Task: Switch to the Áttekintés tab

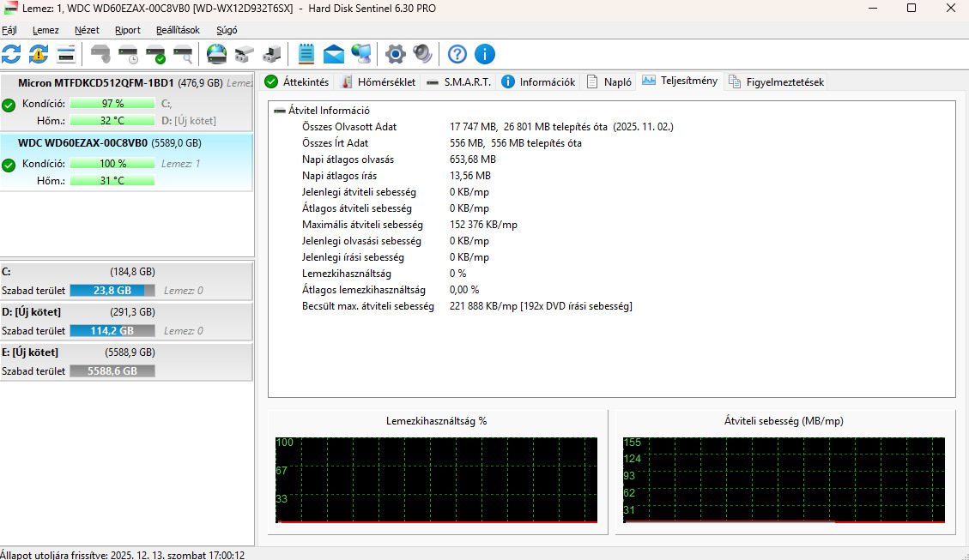Action: (297, 82)
